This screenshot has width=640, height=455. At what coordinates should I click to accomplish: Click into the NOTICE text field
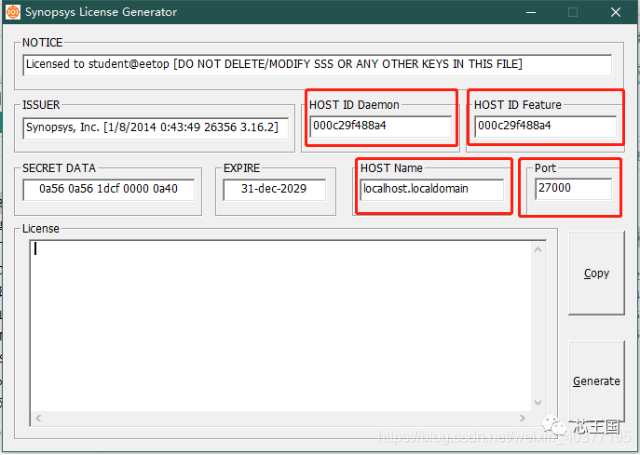(316, 64)
